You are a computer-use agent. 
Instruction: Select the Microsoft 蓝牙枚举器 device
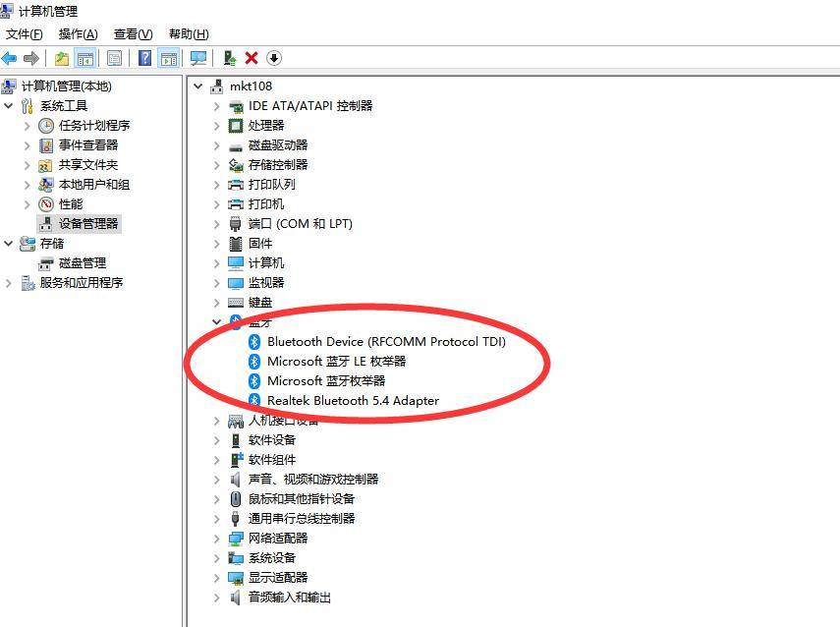point(326,381)
